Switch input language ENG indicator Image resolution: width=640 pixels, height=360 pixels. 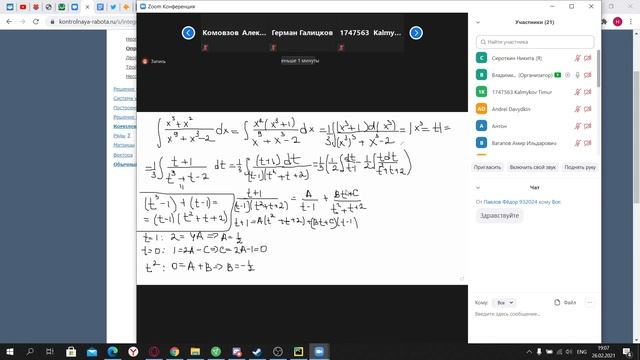coord(582,351)
